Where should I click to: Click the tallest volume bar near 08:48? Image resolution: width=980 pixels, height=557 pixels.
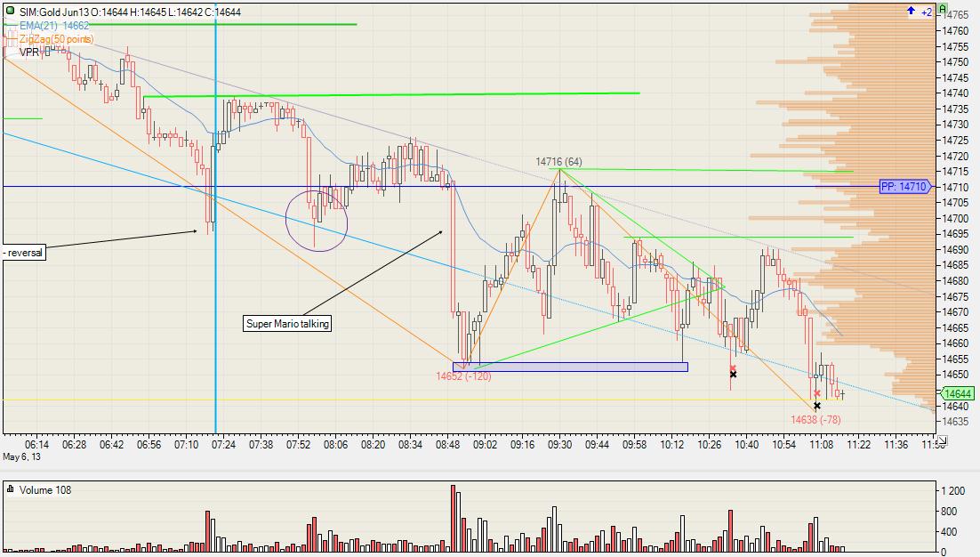tap(454, 518)
